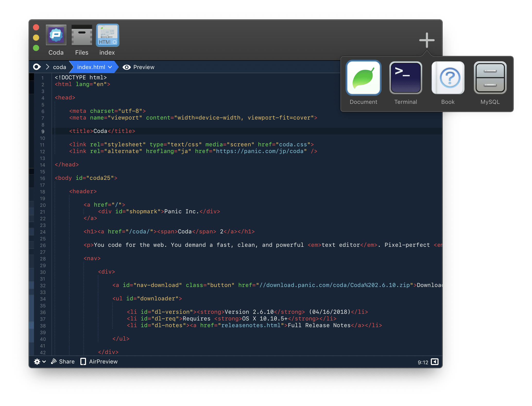This screenshot has height=406, width=532.
Task: Click the Share button
Action: (63, 362)
